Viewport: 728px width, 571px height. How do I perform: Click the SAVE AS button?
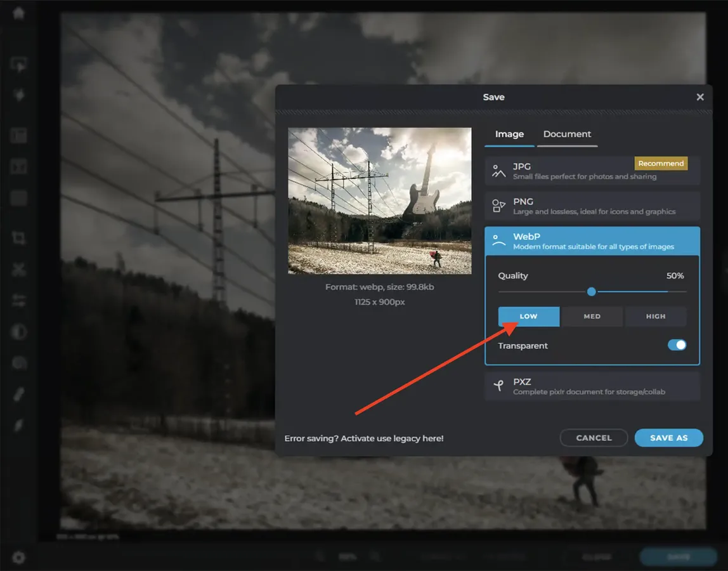[668, 438]
